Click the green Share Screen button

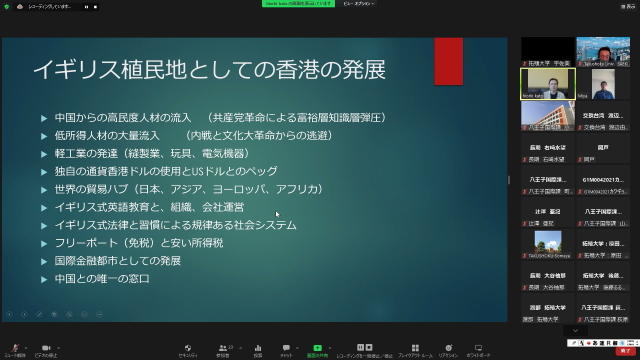pyautogui.click(x=317, y=350)
